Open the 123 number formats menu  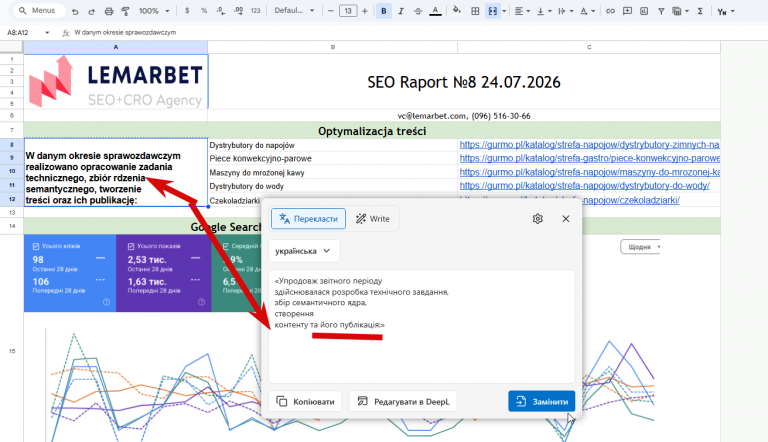coord(256,11)
